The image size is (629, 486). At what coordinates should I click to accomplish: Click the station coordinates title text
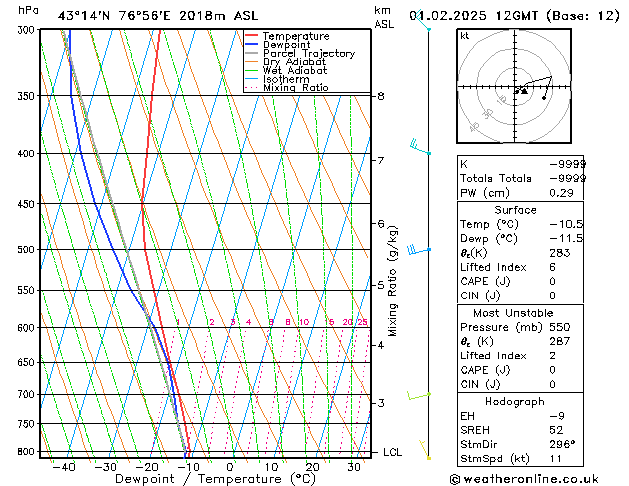(150, 15)
